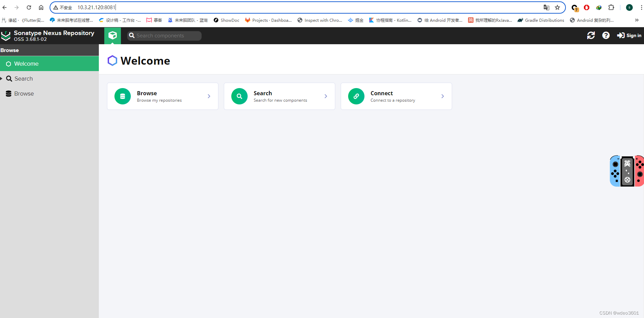Open browser home page icon
This screenshot has height=318, width=644.
pos(41,7)
